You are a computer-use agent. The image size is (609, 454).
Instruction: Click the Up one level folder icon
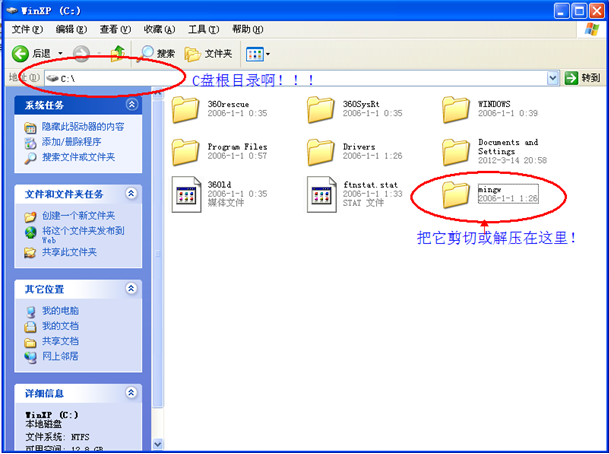pyautogui.click(x=118, y=54)
